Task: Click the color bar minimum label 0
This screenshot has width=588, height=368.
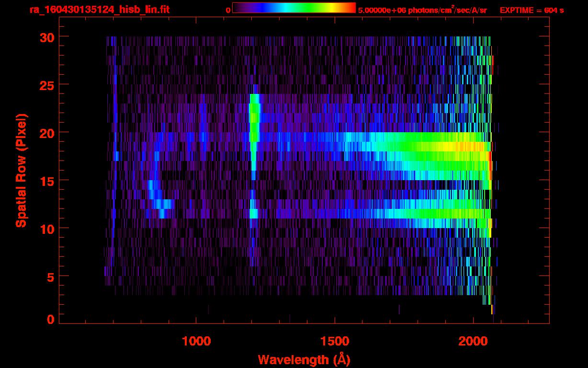Action: point(228,10)
